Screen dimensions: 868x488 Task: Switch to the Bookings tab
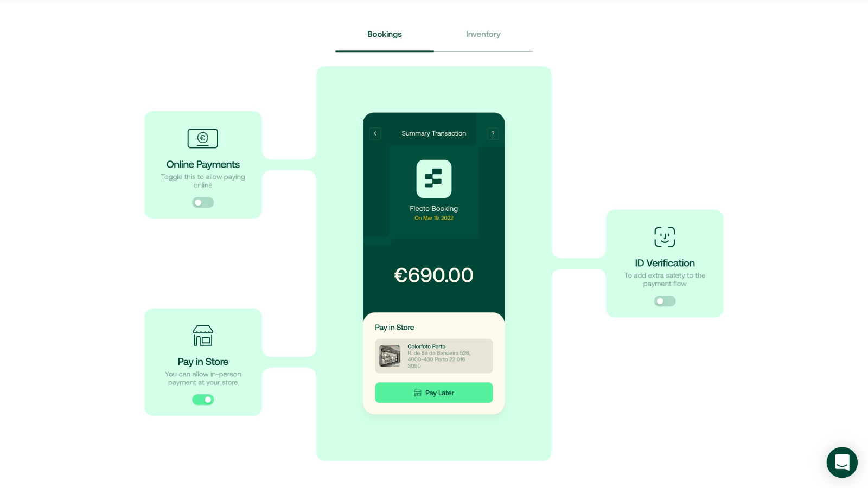[385, 34]
